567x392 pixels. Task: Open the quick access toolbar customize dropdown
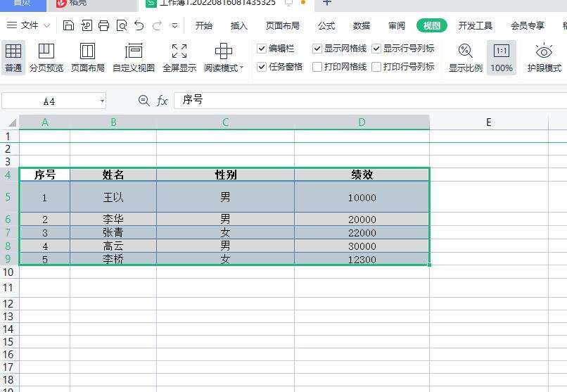pos(174,25)
